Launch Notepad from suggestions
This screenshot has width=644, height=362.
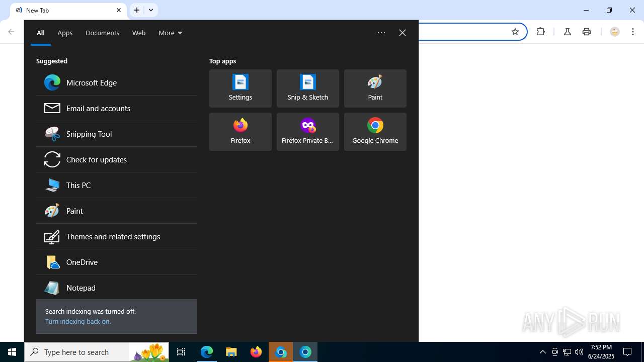[x=117, y=288]
